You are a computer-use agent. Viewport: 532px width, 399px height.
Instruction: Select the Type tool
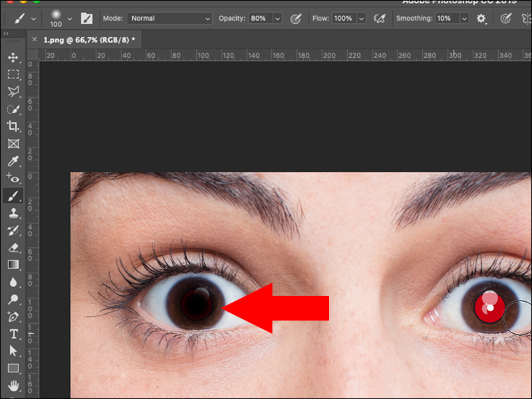(14, 334)
